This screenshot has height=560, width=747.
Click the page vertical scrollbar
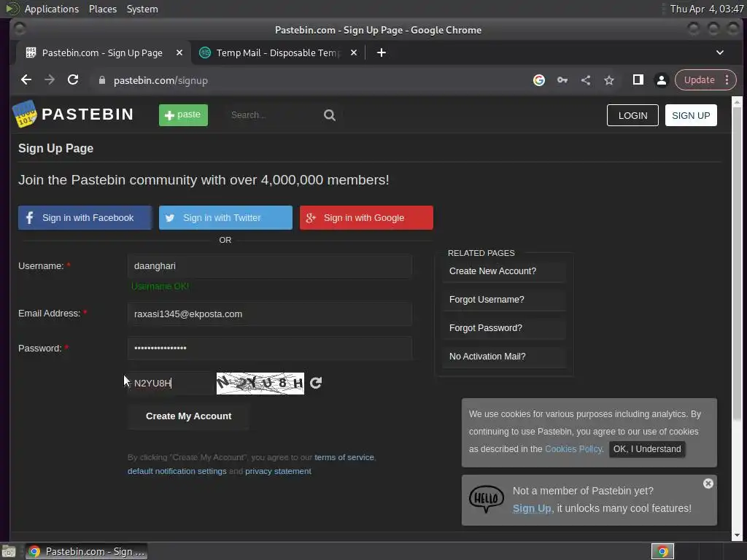click(737, 263)
